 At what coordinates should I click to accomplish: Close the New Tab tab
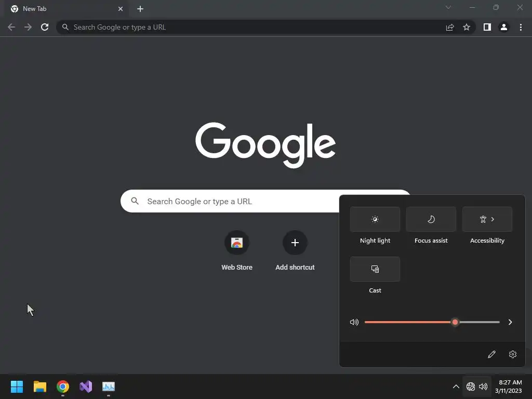click(121, 9)
